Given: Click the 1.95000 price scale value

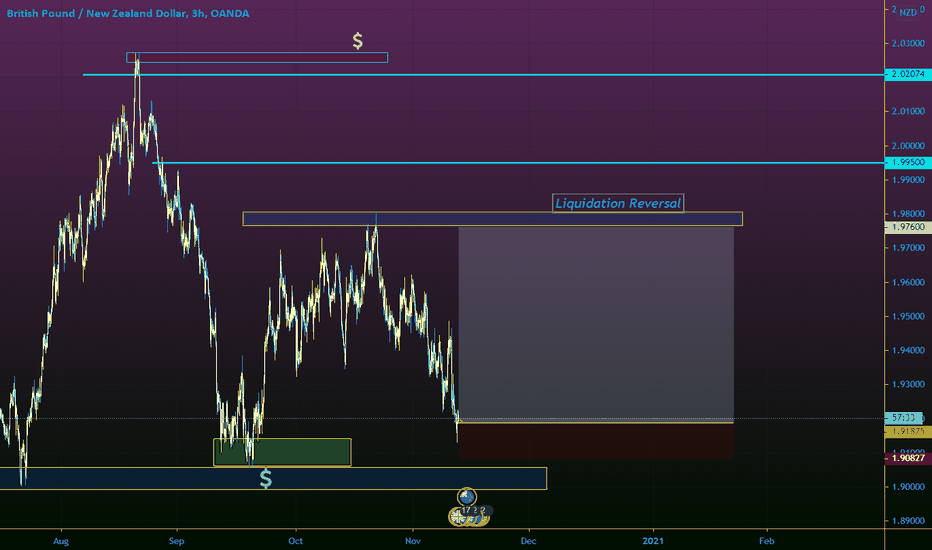Looking at the screenshot, I should pos(908,316).
